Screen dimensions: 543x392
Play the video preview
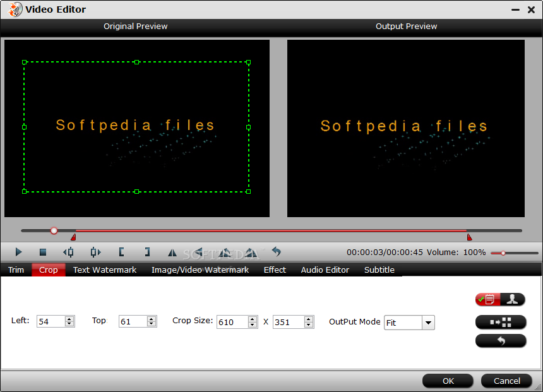coord(19,252)
